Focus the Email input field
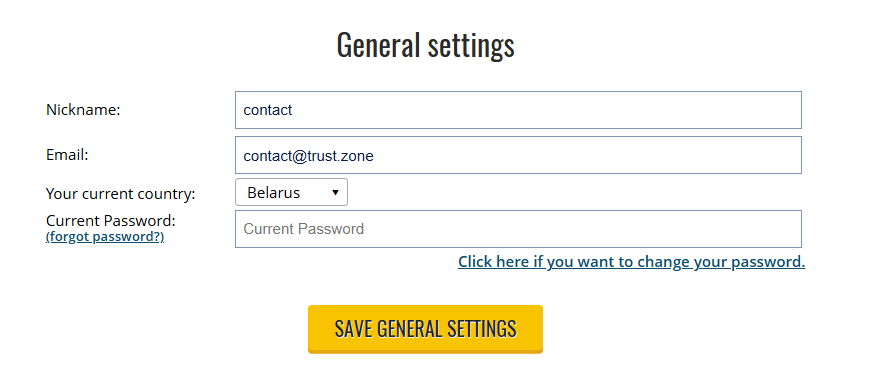Screen dimensions: 885x376 pos(518,155)
